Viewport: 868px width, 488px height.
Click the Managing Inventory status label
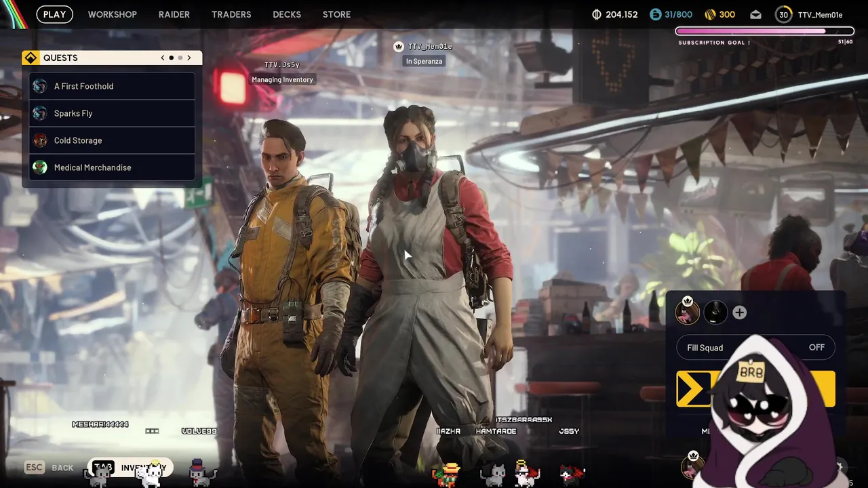(282, 79)
